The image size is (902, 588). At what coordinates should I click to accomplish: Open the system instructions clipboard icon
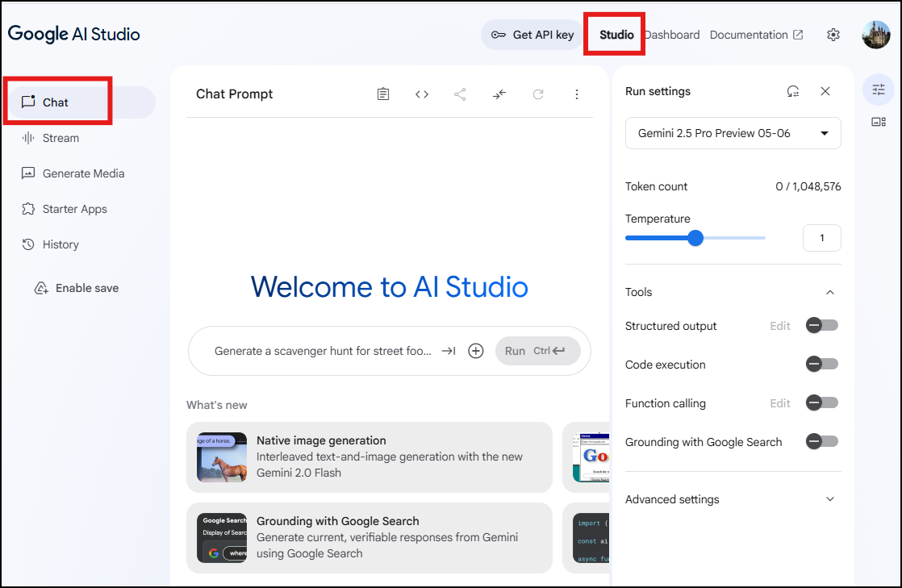[x=383, y=94]
